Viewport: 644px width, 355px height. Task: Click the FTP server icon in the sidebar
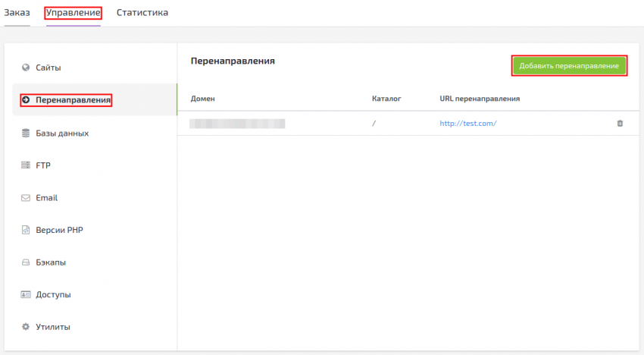tap(25, 165)
